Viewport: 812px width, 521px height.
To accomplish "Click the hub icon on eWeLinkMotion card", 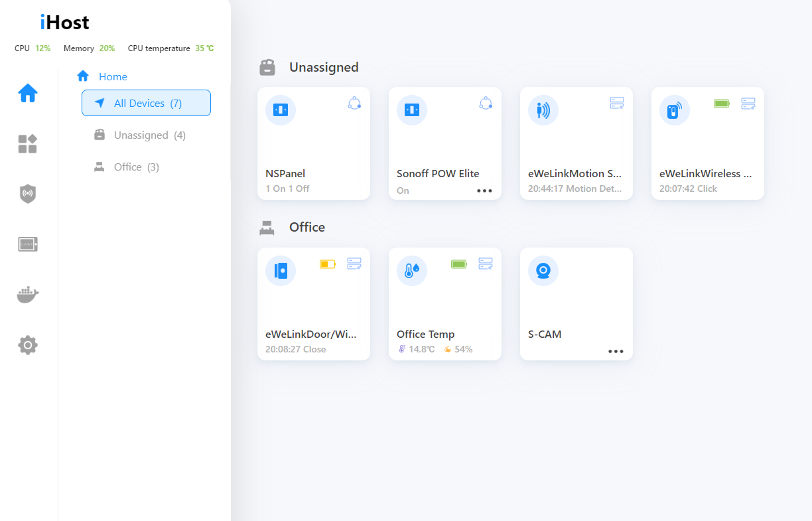I will pos(617,103).
